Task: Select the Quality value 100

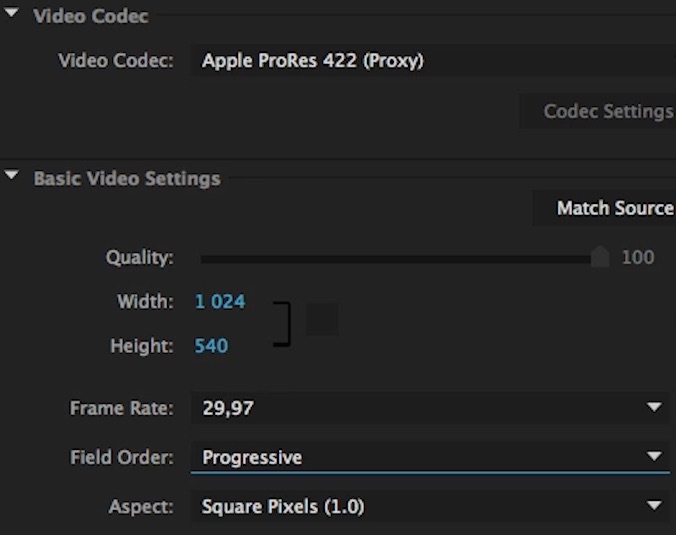Action: pyautogui.click(x=638, y=258)
